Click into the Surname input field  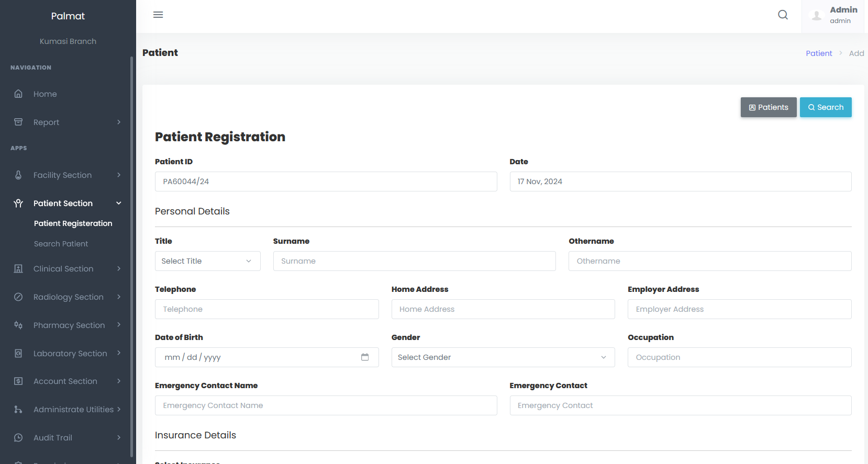click(414, 261)
